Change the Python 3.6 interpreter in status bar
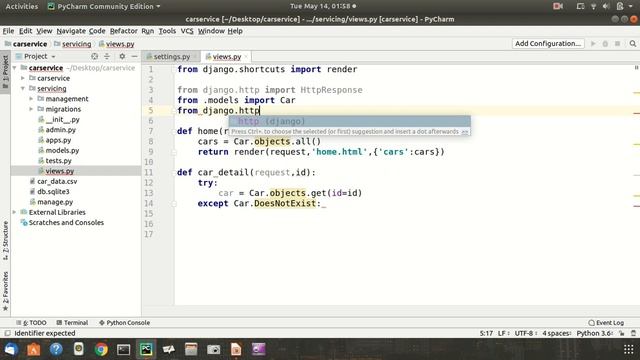 tap(594, 333)
